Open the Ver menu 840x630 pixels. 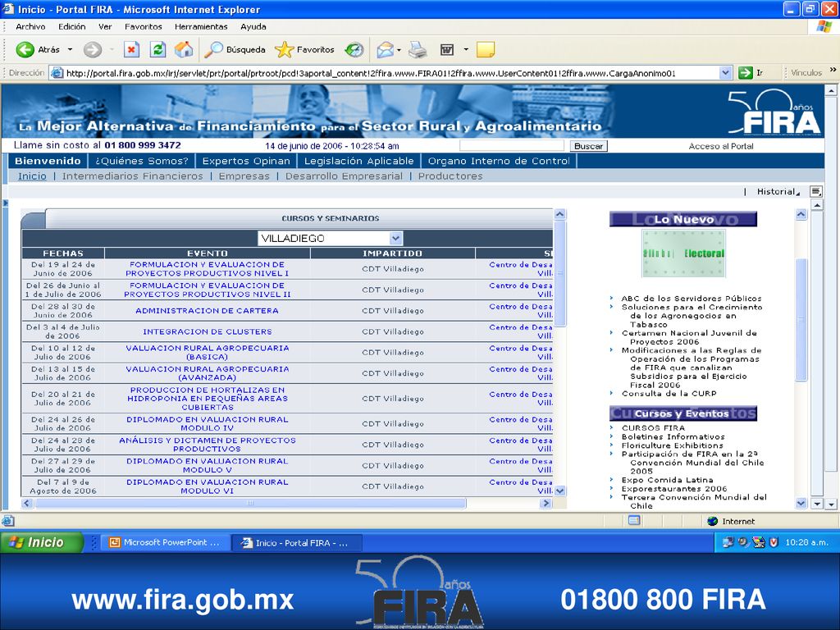tap(105, 27)
